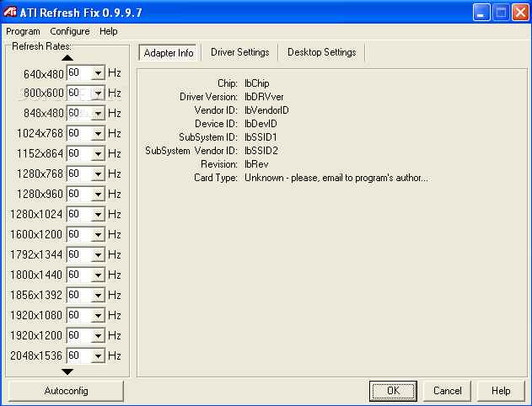Click the lbDevID value text
Image resolution: width=532 pixels, height=406 pixels.
coord(261,124)
